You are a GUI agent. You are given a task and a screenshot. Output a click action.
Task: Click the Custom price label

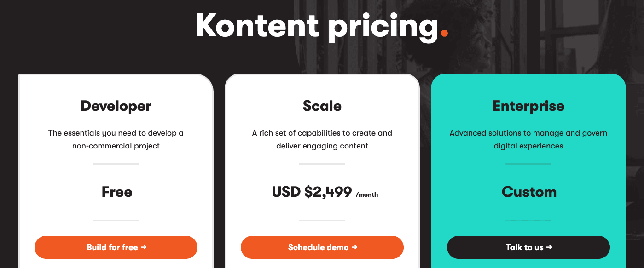(529, 192)
